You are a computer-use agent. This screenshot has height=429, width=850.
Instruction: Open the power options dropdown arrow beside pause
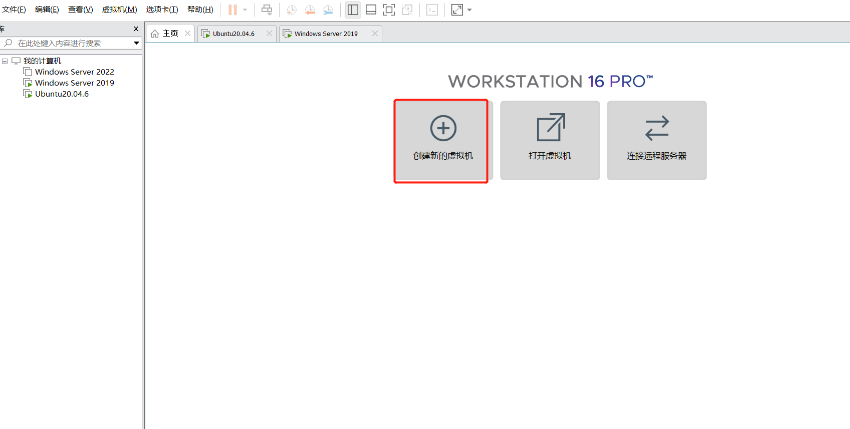[x=245, y=10]
